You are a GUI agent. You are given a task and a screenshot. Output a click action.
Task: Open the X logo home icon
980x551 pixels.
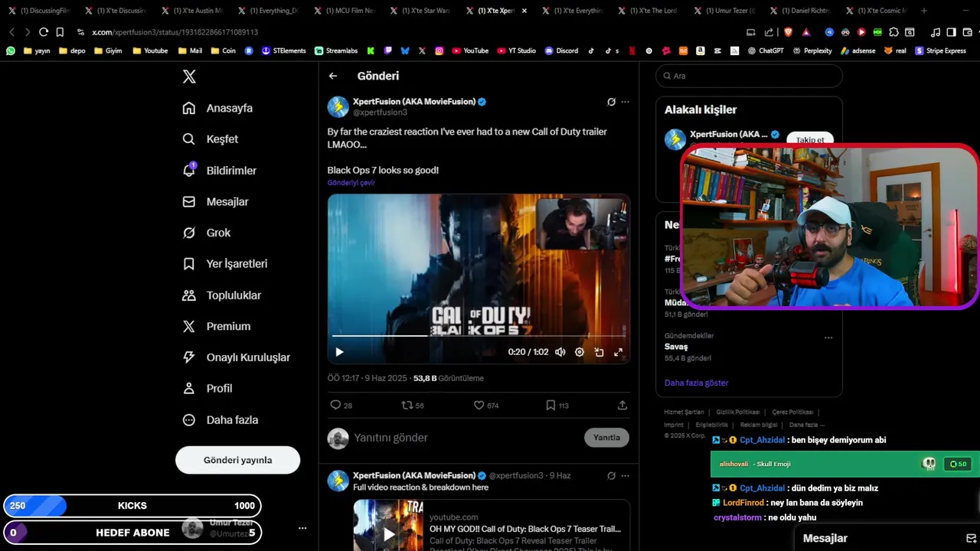point(189,77)
